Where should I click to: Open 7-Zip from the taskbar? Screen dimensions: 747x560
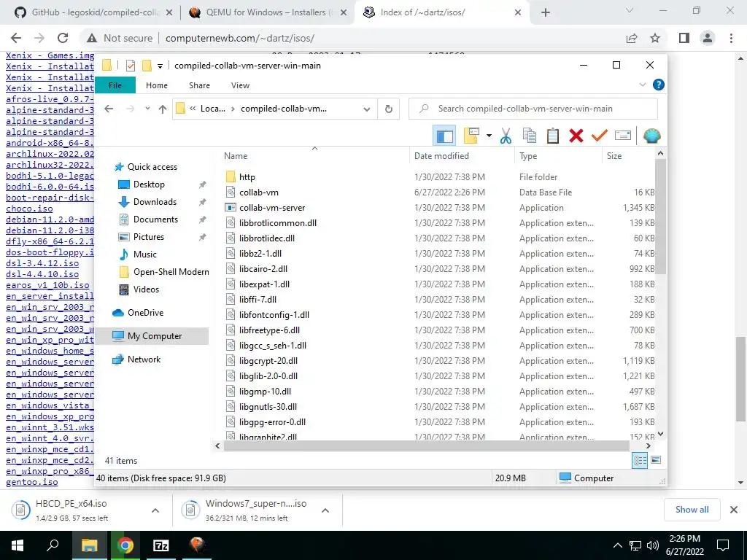point(161,545)
